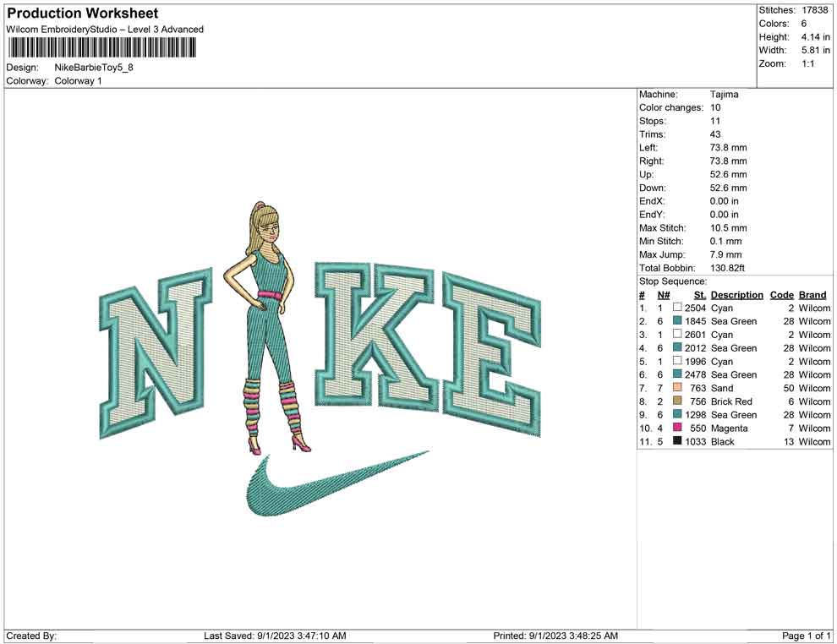Image resolution: width=837 pixels, height=644 pixels.
Task: Click the Colors value 6 in the header
Action: [804, 24]
